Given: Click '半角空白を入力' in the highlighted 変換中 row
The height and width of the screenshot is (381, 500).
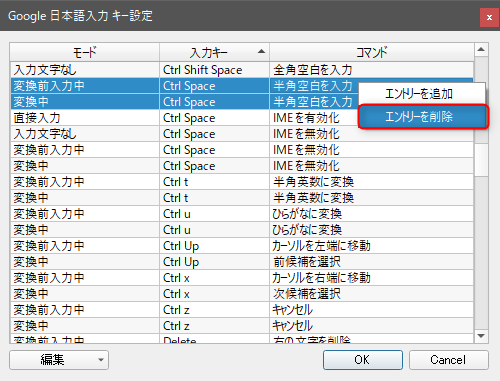Looking at the screenshot, I should [x=313, y=102].
